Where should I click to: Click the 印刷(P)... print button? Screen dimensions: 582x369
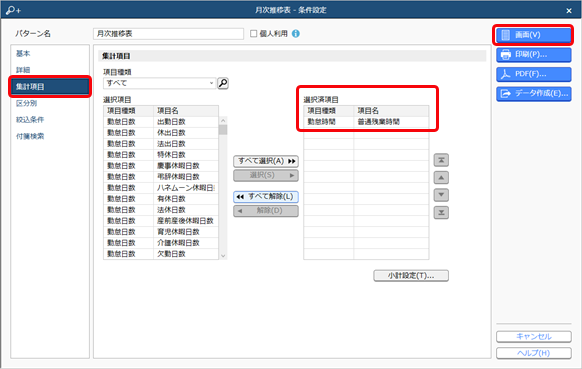point(533,55)
